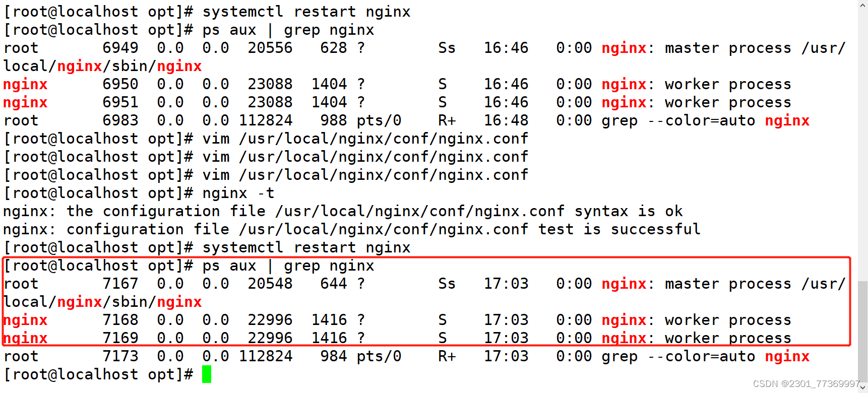The height and width of the screenshot is (393, 868).
Task: Select RSS value 984
Action: [x=334, y=356]
